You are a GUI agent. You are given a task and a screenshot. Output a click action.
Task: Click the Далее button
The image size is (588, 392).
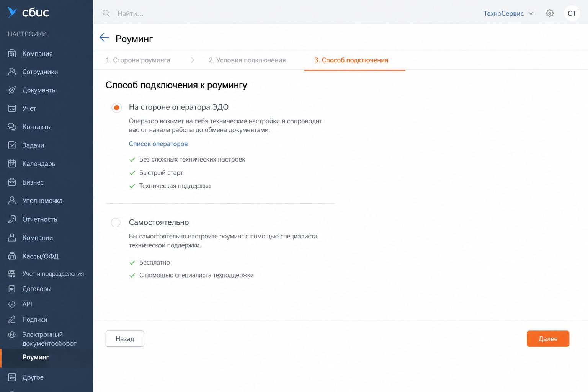pos(548,339)
